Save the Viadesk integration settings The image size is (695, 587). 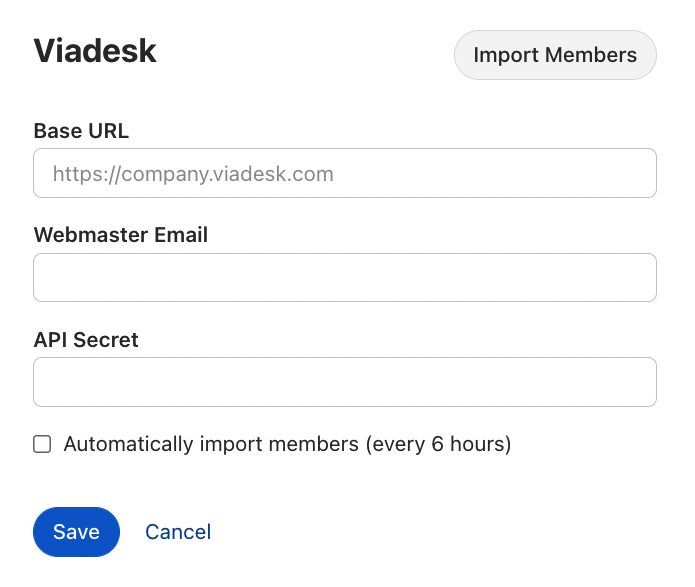tap(76, 532)
